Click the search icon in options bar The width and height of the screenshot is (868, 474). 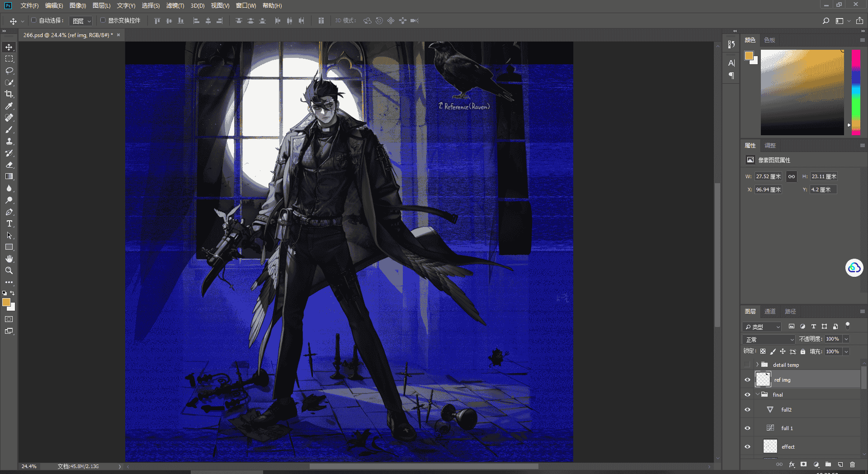click(826, 21)
